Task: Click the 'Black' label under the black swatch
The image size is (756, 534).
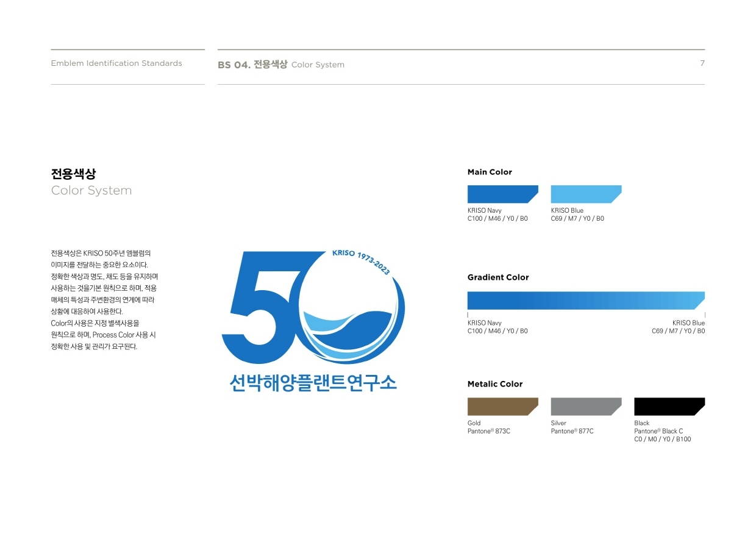Action: [642, 423]
